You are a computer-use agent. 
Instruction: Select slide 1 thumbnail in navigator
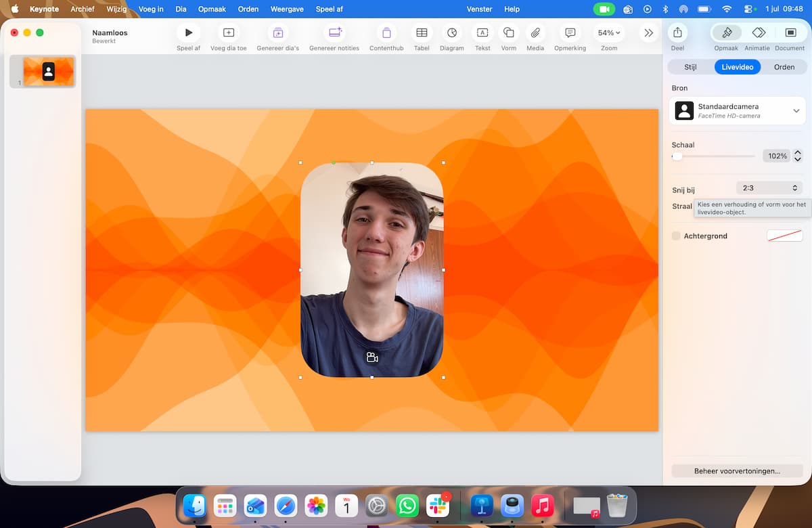pyautogui.click(x=48, y=71)
